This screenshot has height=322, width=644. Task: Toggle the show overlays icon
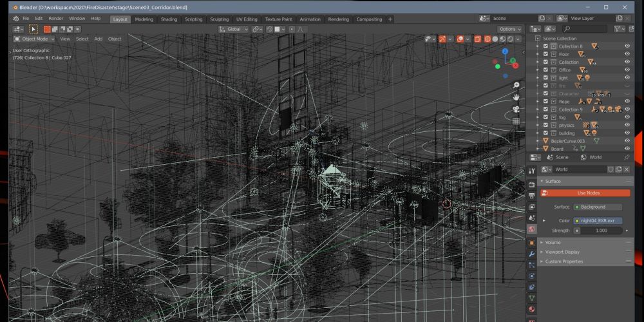coord(460,39)
